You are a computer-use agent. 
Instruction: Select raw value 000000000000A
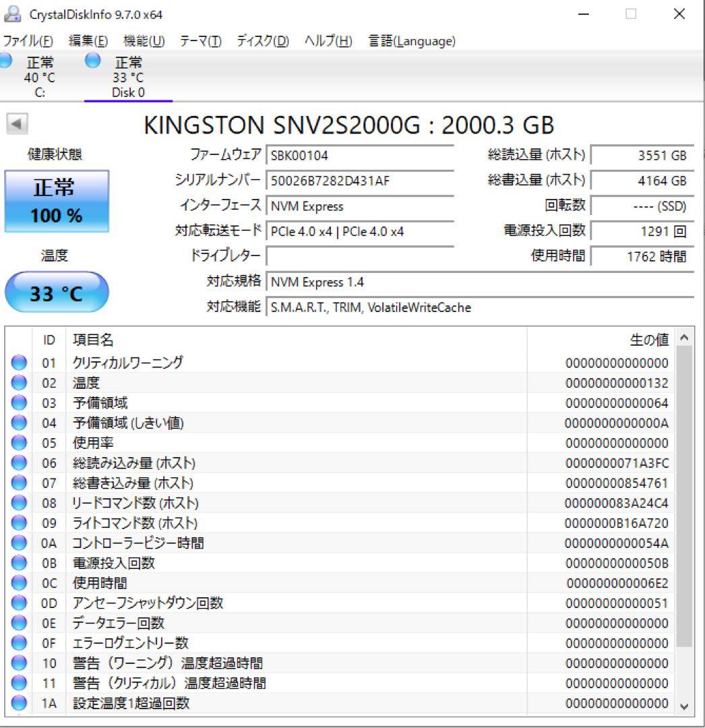[617, 423]
